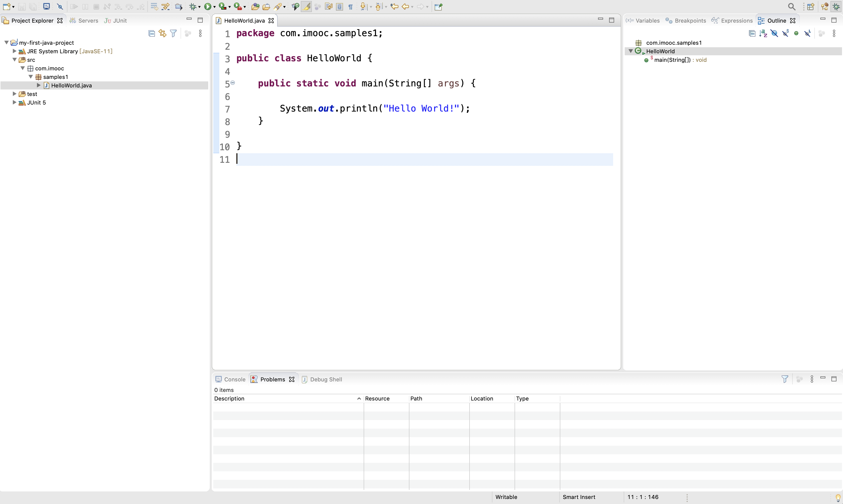The image size is (843, 504).
Task: Open Project Explorer view menu dots
Action: coord(200,33)
